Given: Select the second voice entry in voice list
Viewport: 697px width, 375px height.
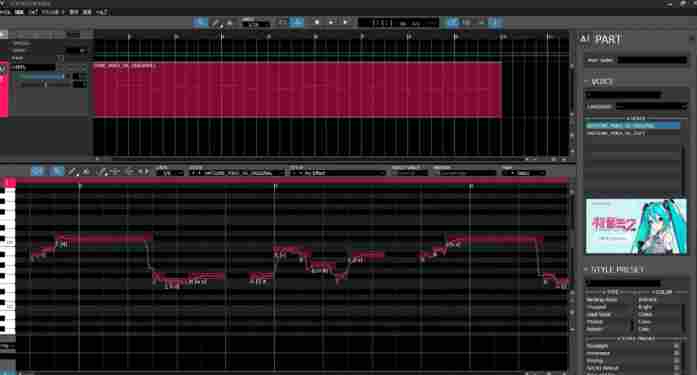Looking at the screenshot, I should [x=633, y=133].
